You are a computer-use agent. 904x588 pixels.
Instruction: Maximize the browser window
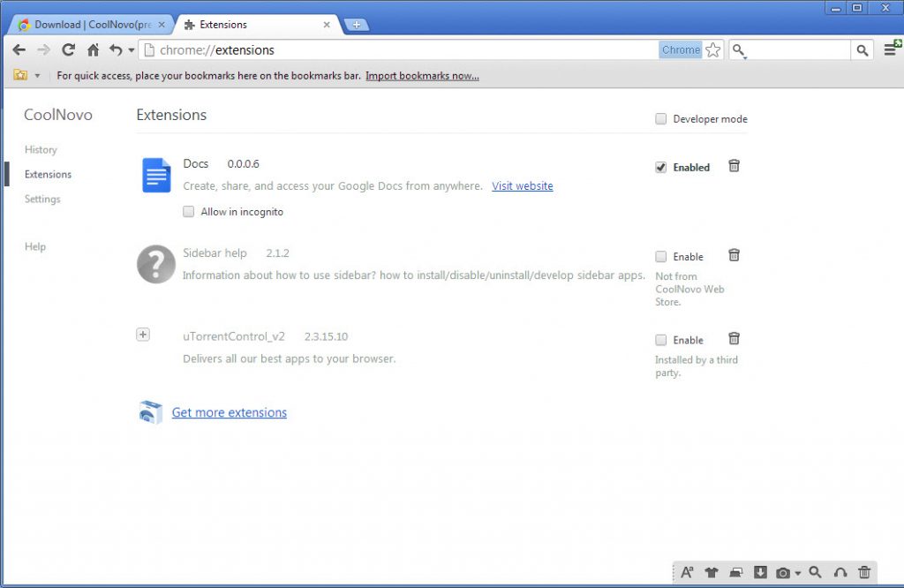tap(857, 8)
